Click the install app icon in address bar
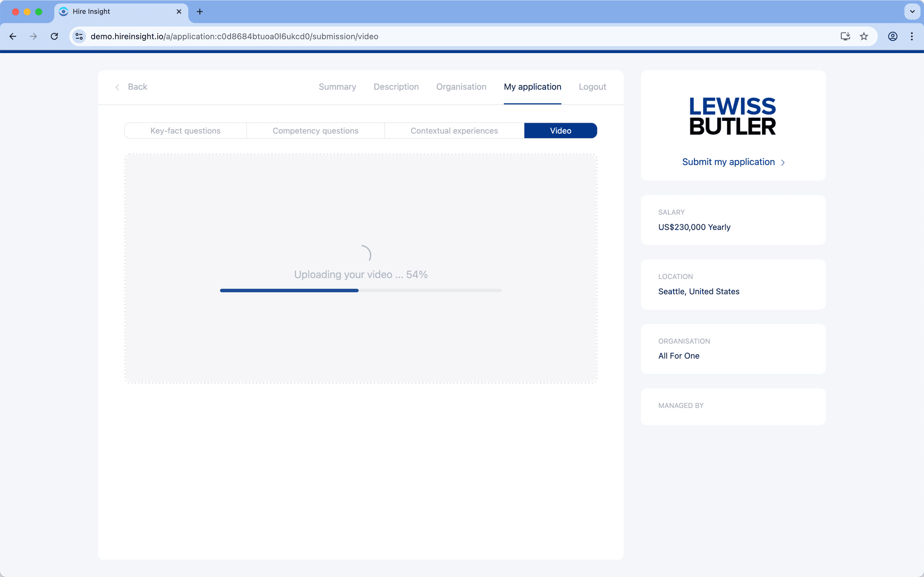Image resolution: width=924 pixels, height=577 pixels. (845, 37)
